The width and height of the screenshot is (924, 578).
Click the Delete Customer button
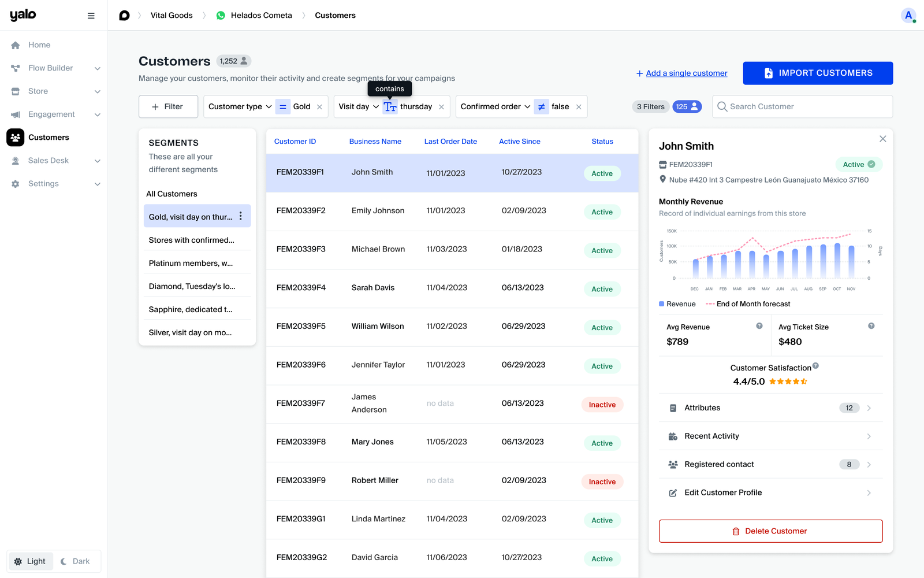770,531
